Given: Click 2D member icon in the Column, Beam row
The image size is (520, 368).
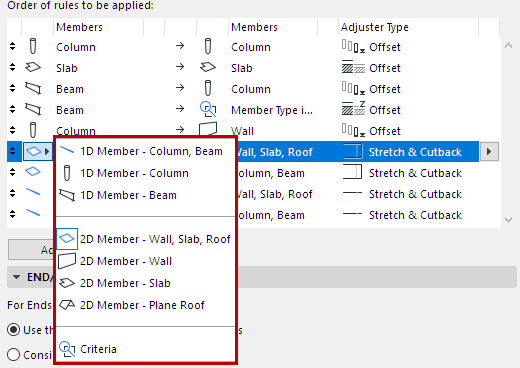Looking at the screenshot, I should click(33, 172).
